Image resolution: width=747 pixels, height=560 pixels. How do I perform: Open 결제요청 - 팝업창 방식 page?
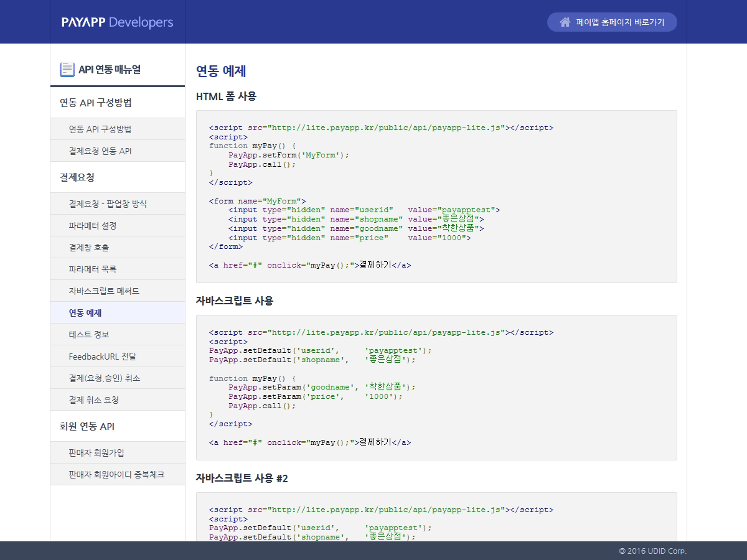pos(118,204)
